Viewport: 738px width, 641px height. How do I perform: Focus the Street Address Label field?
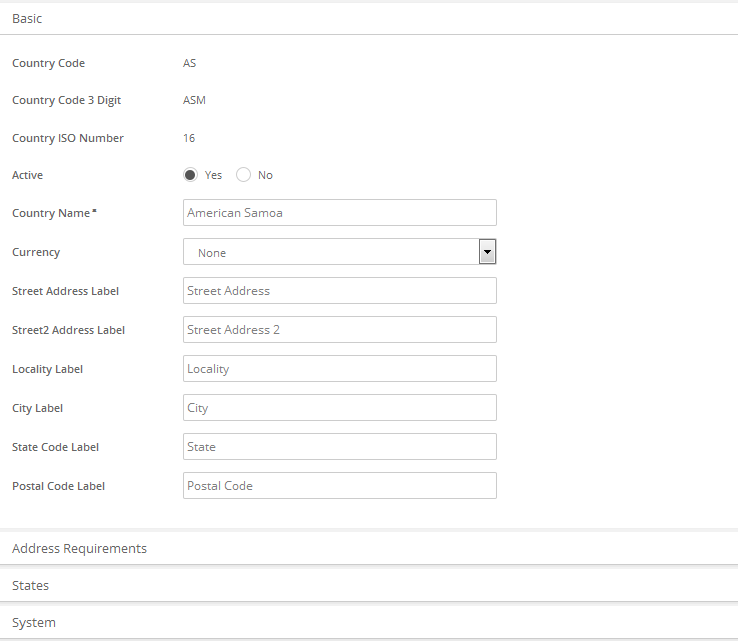pos(339,291)
